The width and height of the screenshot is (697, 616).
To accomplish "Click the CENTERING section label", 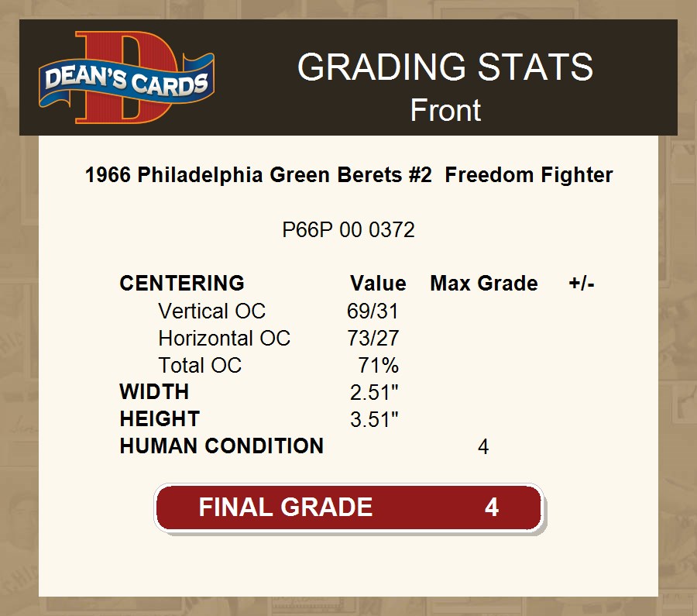I will click(182, 284).
